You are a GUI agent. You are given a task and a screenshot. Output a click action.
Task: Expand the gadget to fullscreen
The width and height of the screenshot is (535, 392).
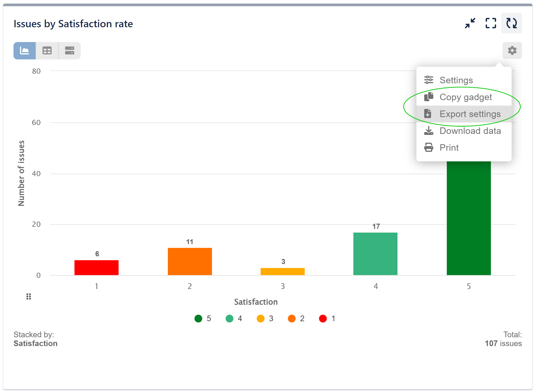point(490,23)
